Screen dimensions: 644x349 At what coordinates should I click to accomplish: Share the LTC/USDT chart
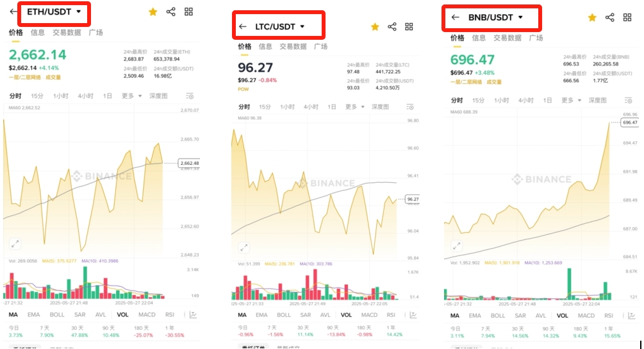(x=392, y=27)
